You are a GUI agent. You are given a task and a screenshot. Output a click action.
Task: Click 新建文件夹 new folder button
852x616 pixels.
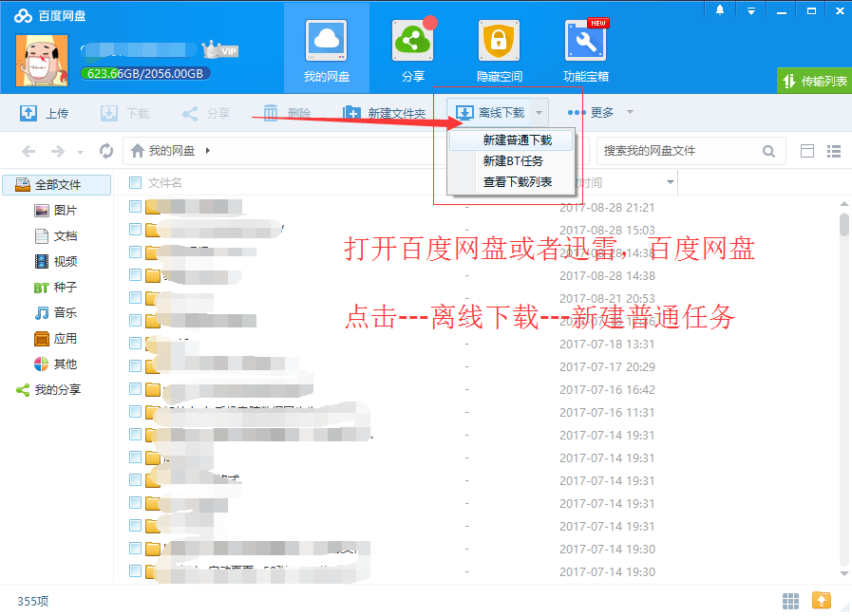[384, 113]
